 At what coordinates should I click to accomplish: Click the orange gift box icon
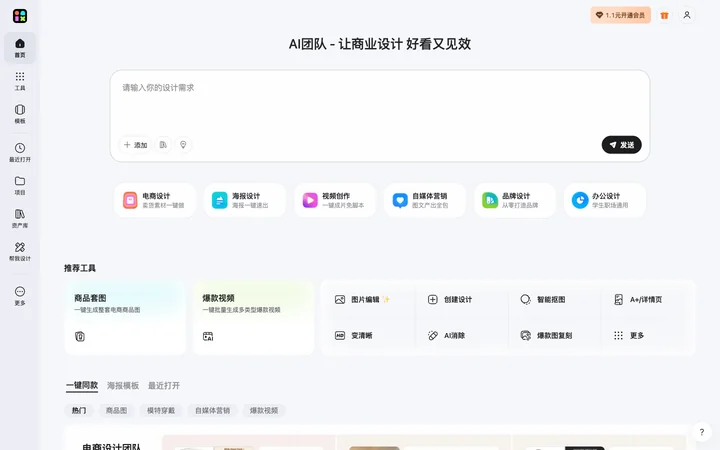click(664, 15)
